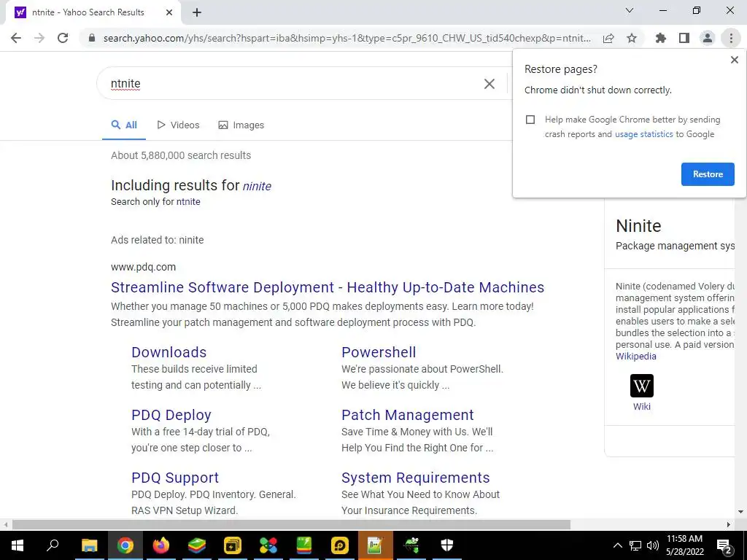Click the horizontal page scrollbar

[x=291, y=525]
